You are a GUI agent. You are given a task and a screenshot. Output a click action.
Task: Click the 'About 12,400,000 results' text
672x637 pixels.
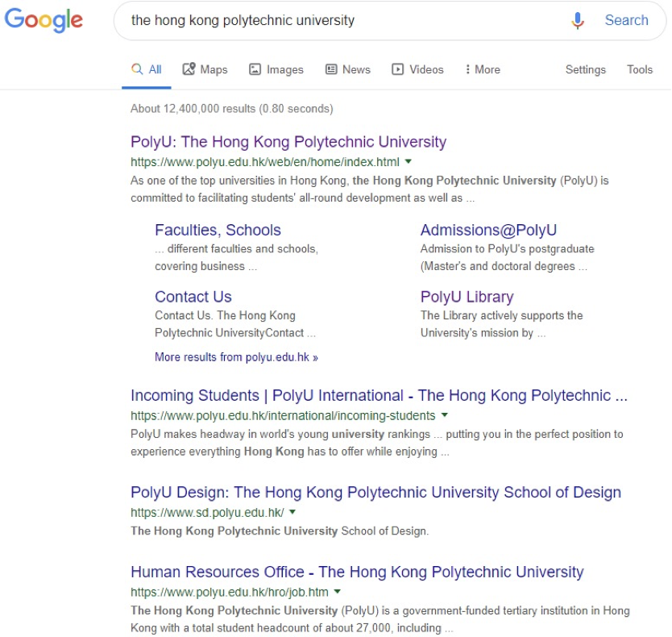(x=193, y=109)
